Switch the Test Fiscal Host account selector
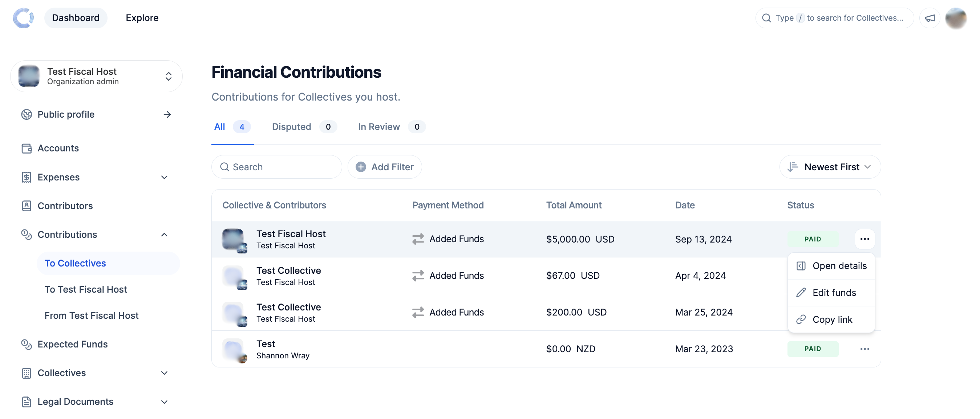The width and height of the screenshot is (980, 419). [x=96, y=76]
